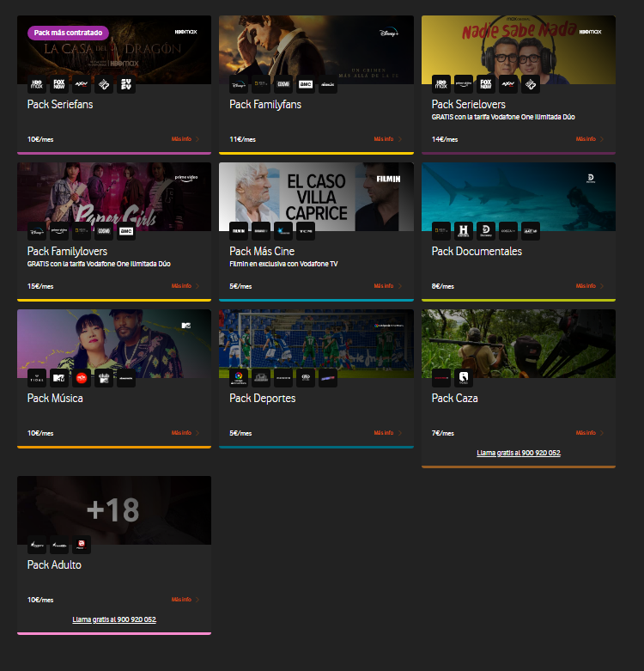Click '14€/mes' price on Pack Serielovers
This screenshot has height=671, width=644.
(x=445, y=139)
